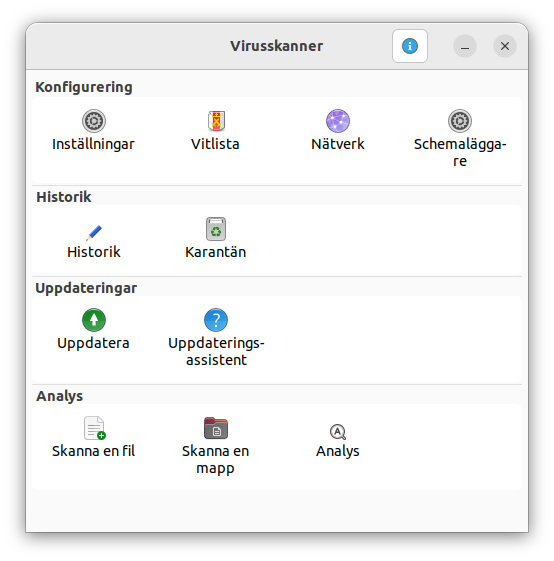Launch the Uppdateringsassistent question mark icon

(x=216, y=320)
